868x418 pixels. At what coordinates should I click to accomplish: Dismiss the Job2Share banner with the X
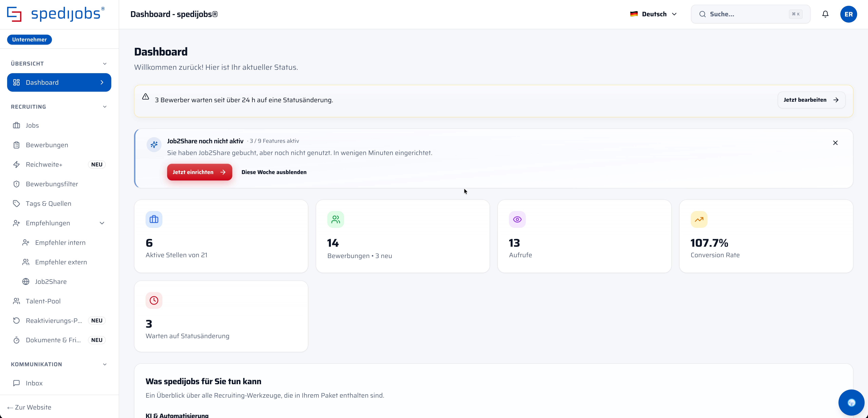pyautogui.click(x=835, y=143)
